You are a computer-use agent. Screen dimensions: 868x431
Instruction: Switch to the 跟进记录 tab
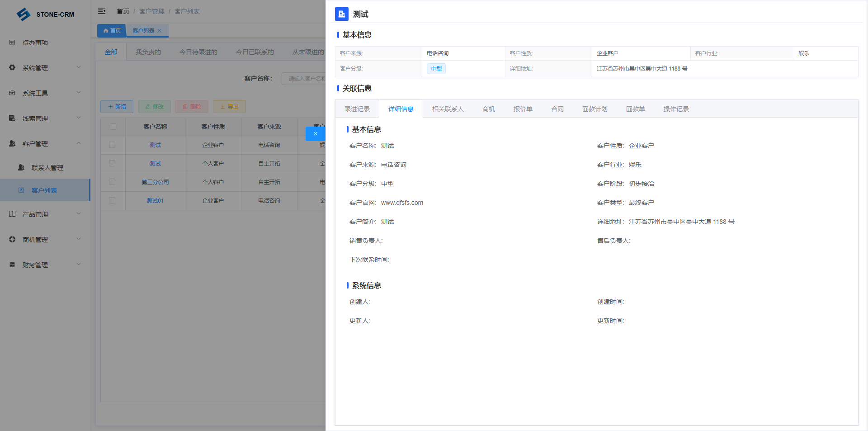[x=357, y=109]
